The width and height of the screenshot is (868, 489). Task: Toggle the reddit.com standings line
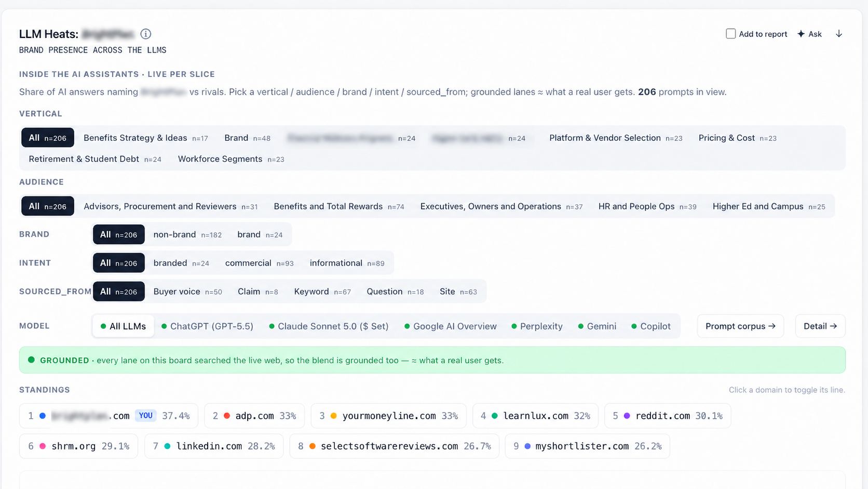668,416
